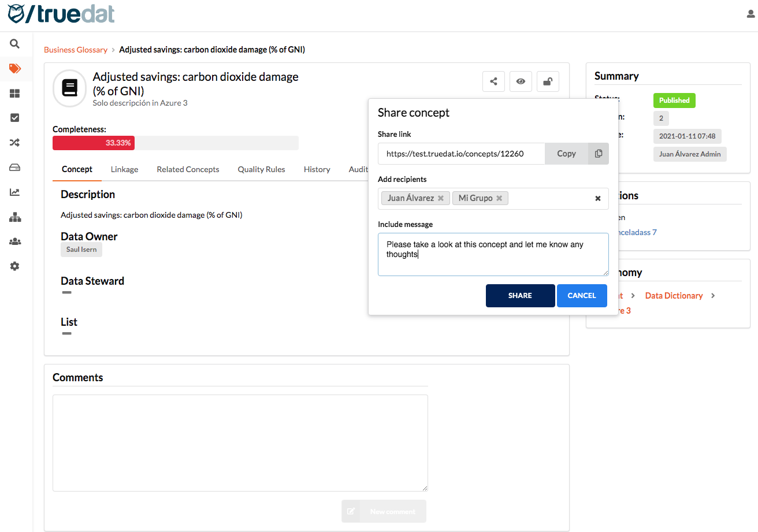
Task: Open the hierarchy sitemap sidebar icon
Action: [15, 217]
